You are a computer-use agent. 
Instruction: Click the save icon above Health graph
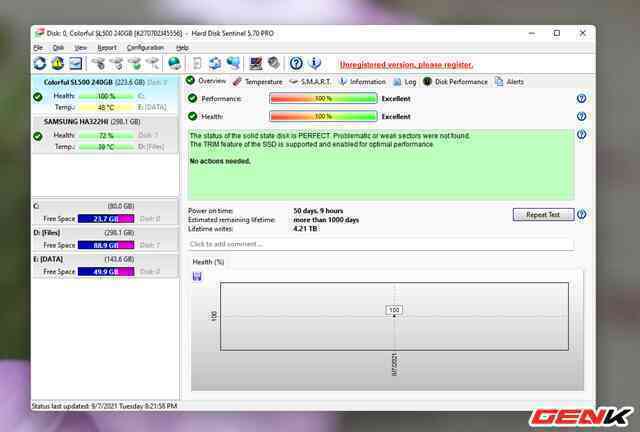197,277
